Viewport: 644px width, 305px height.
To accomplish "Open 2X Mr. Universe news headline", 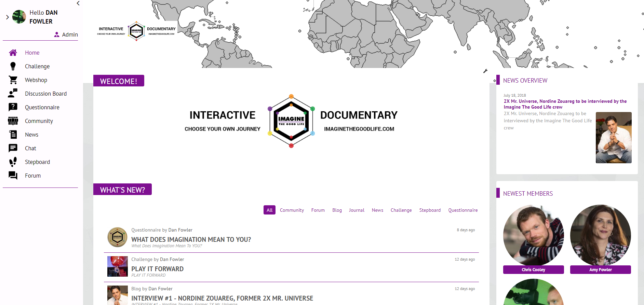I will [565, 104].
